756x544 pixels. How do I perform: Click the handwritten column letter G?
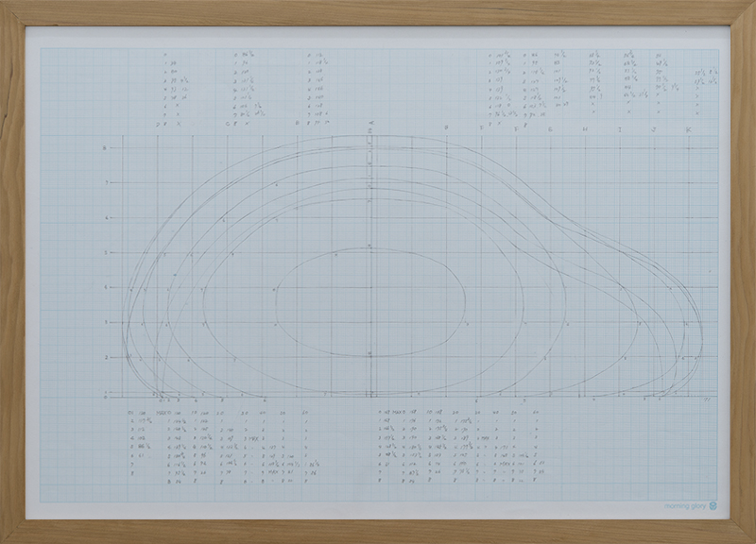550,129
